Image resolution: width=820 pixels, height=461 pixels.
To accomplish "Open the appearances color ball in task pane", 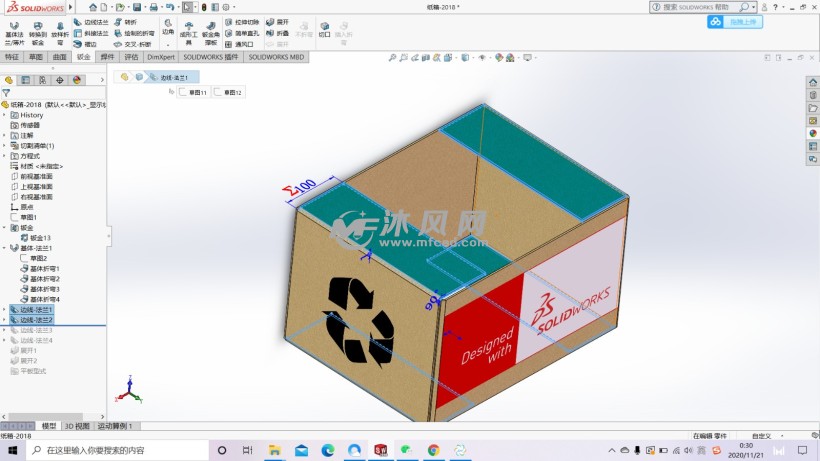I will [813, 133].
